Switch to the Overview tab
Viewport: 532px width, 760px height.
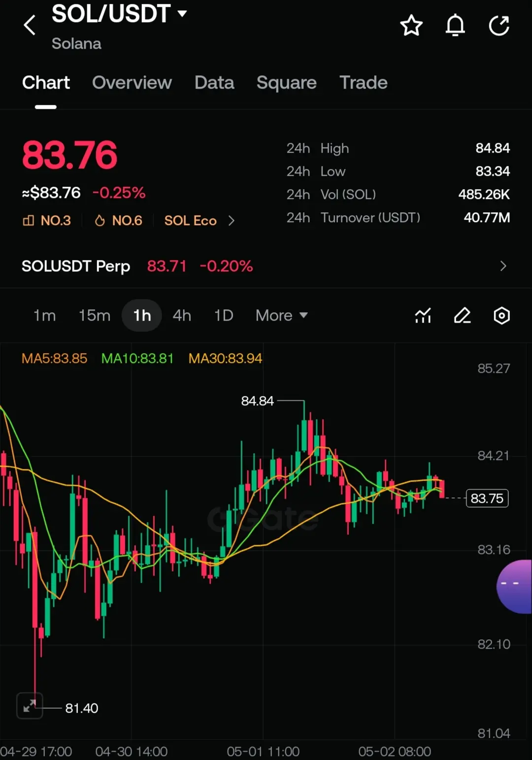coord(132,83)
